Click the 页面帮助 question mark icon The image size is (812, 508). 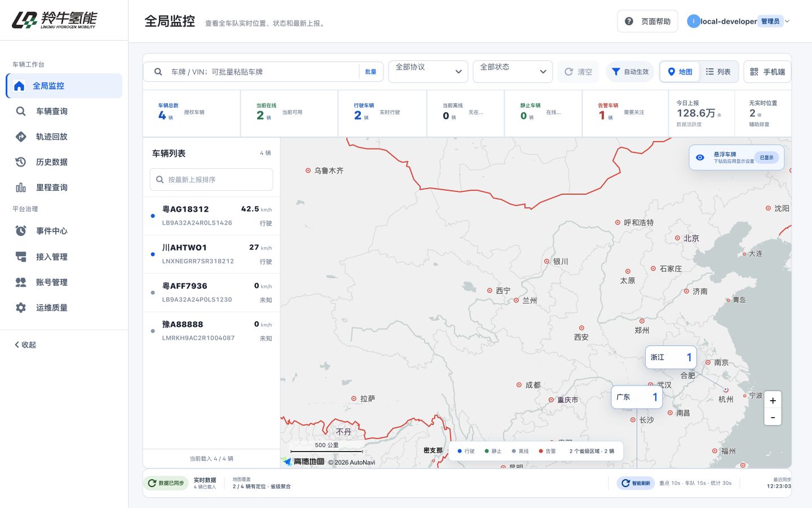(x=629, y=21)
